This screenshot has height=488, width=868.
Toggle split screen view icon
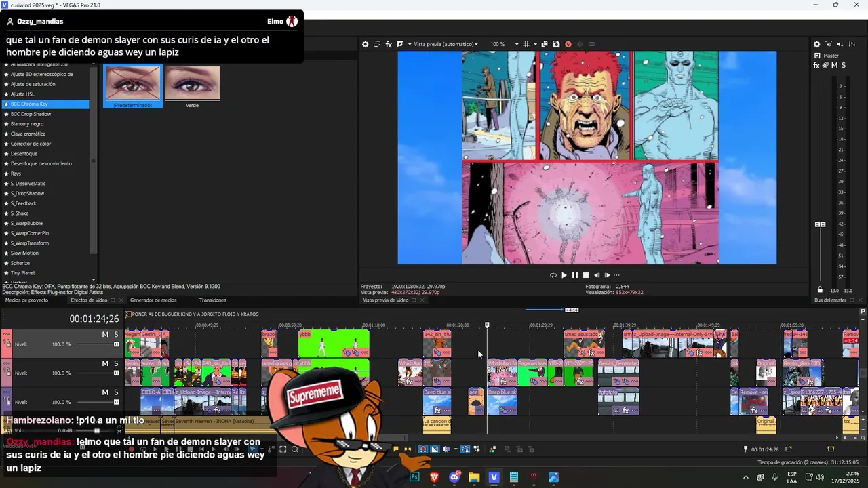(400, 44)
